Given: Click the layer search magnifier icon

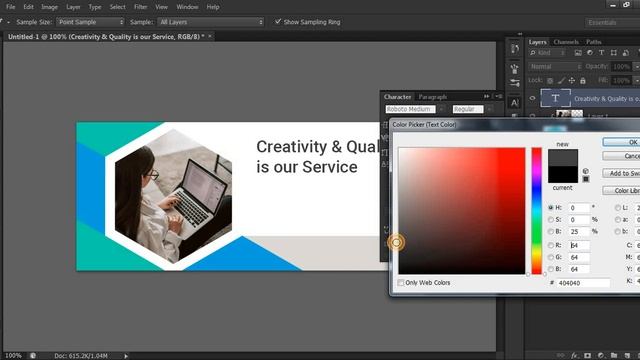Looking at the screenshot, I should tap(533, 53).
